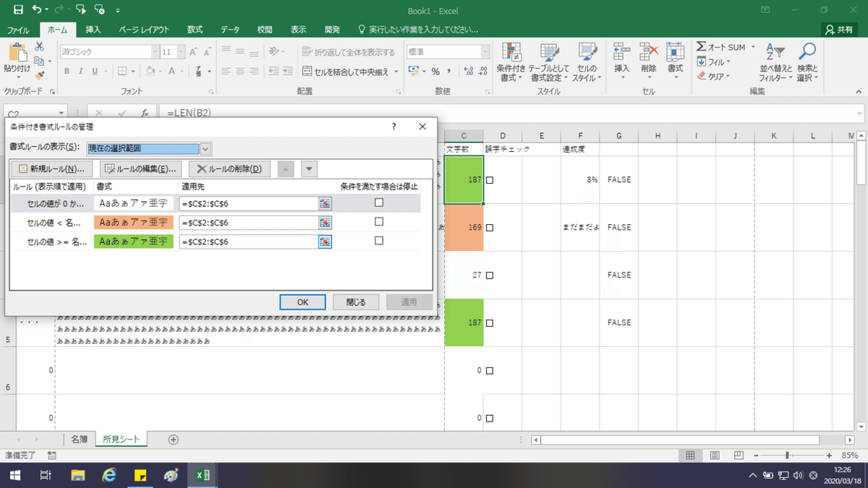Viewport: 868px width, 488px height.
Task: Select the 名簿 sheet tab
Action: point(80,439)
